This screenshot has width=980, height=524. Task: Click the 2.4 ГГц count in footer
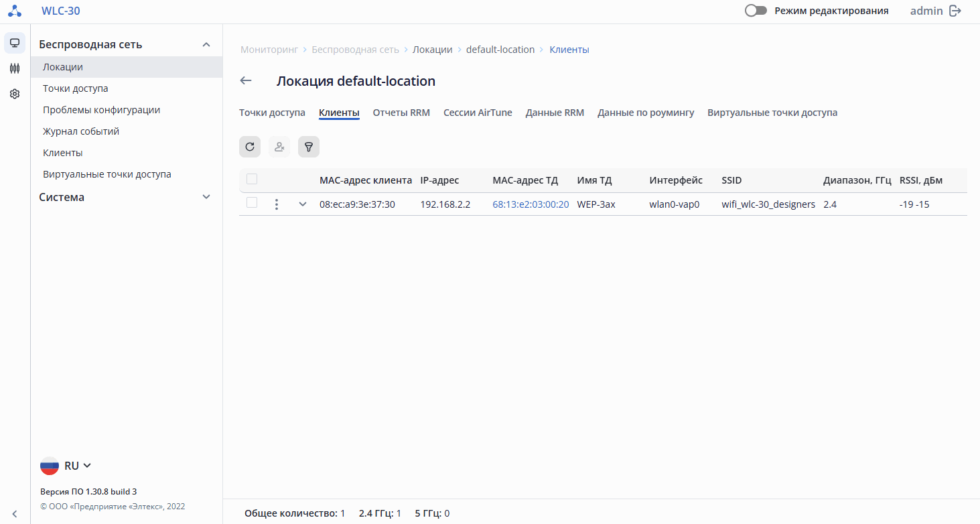(380, 513)
